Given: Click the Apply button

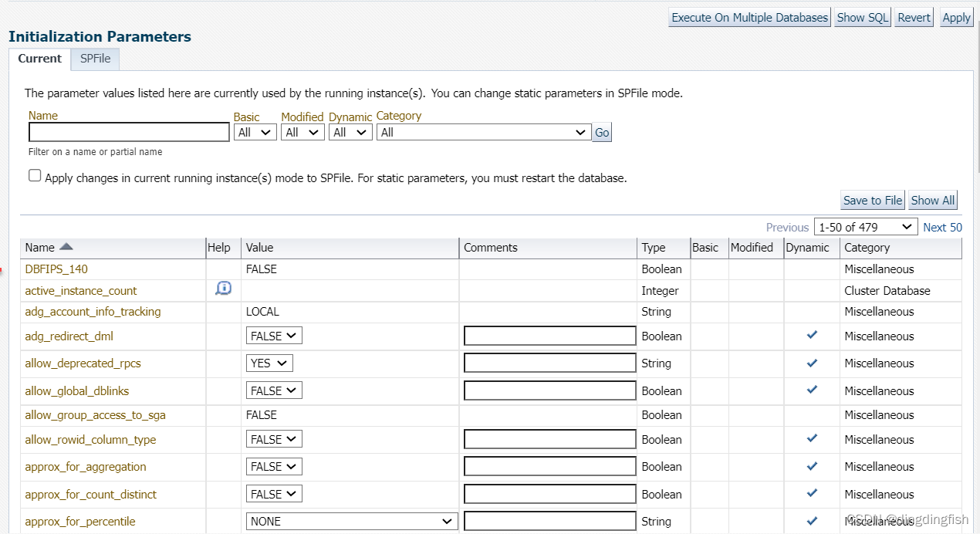Looking at the screenshot, I should click(956, 17).
